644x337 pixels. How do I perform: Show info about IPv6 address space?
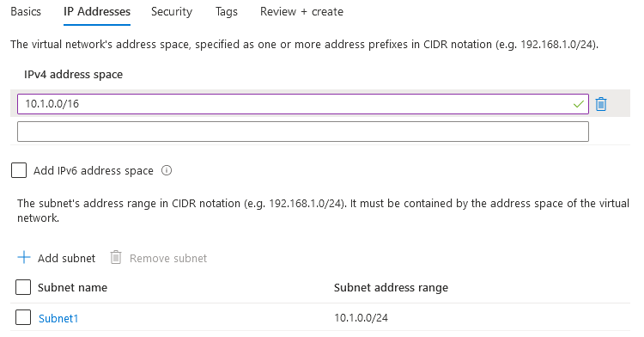[x=167, y=170]
